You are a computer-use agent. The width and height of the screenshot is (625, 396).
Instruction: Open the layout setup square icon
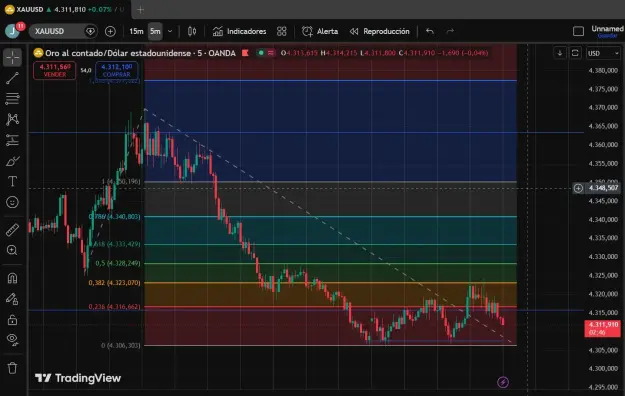click(x=578, y=31)
